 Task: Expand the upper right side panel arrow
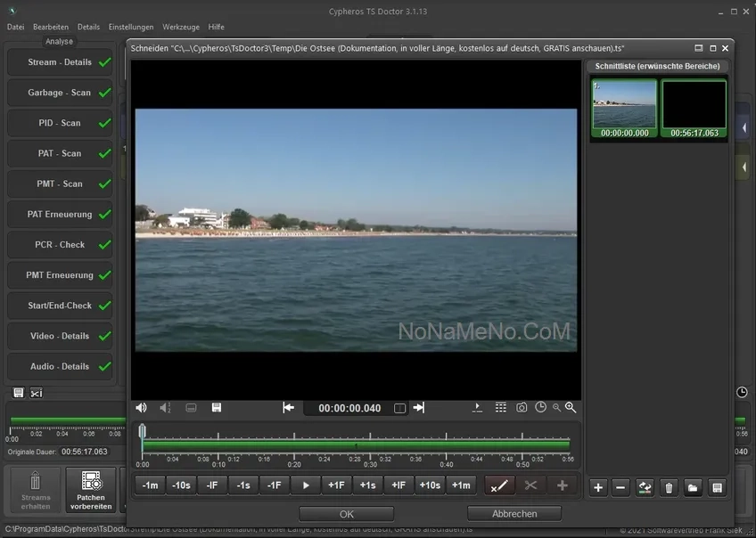click(x=744, y=128)
